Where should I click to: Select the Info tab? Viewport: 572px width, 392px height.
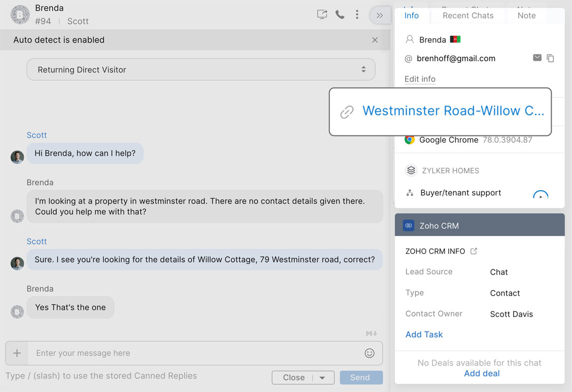click(412, 16)
